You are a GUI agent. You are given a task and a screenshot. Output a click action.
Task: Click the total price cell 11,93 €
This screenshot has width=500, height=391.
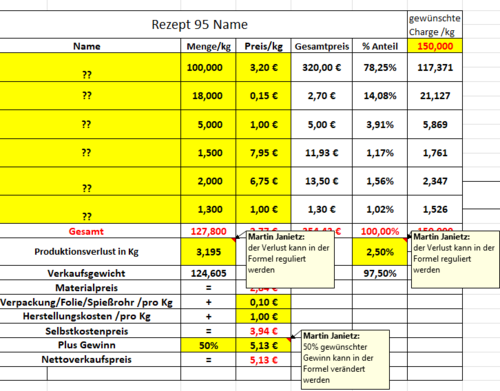click(322, 153)
